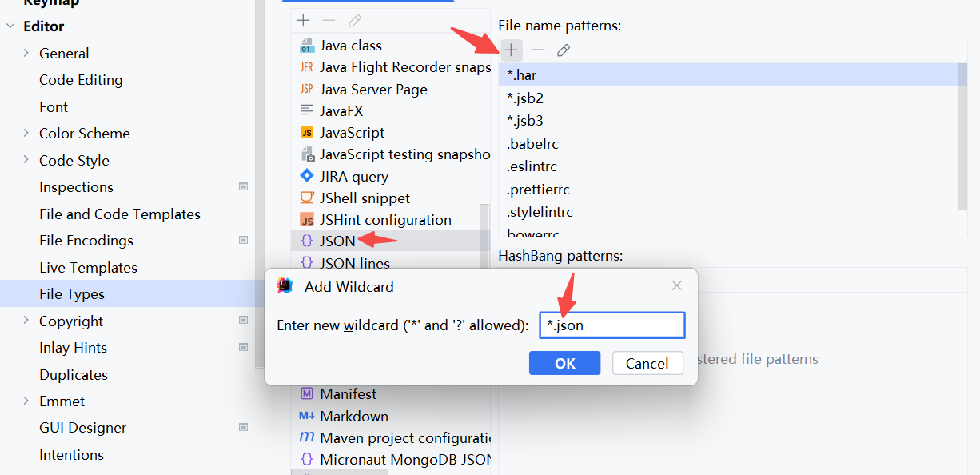This screenshot has width=980, height=475.
Task: Click the edit file type pencil icon
Action: coord(355,21)
